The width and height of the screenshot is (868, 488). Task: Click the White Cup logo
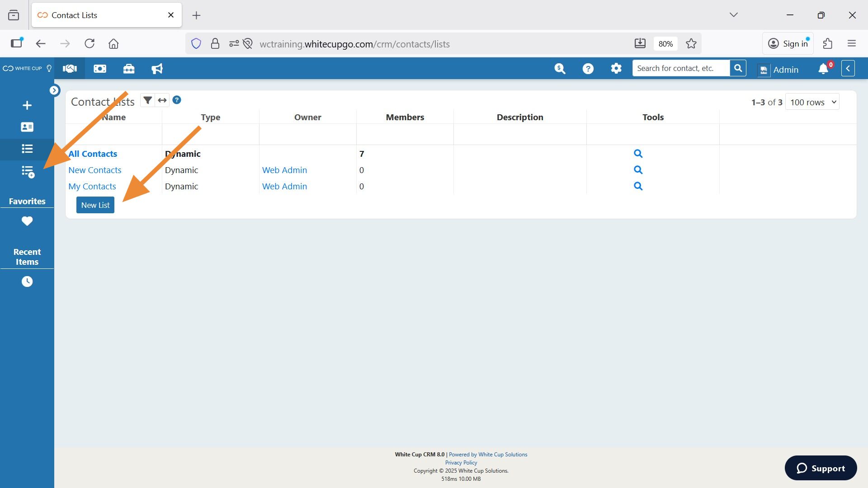pyautogui.click(x=22, y=69)
